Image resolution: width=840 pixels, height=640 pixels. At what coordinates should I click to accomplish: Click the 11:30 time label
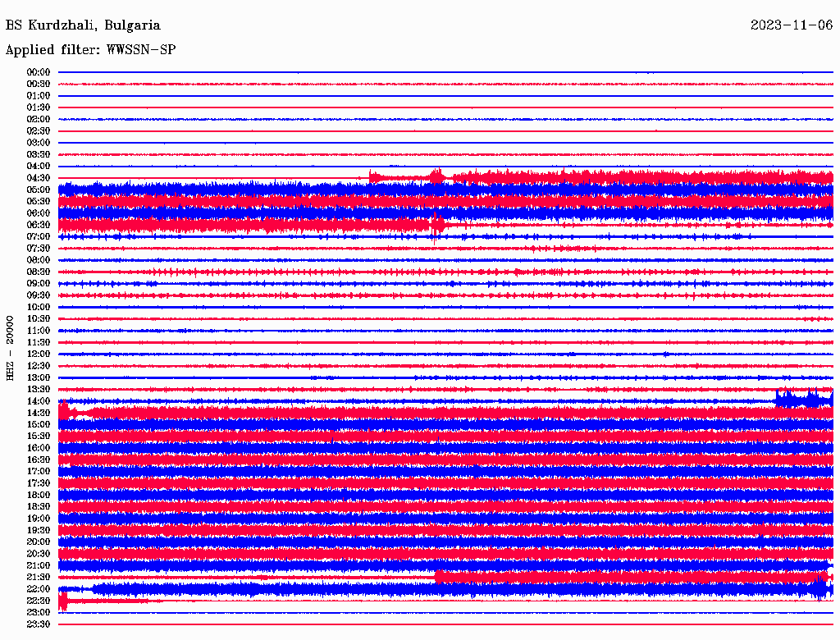tap(39, 342)
